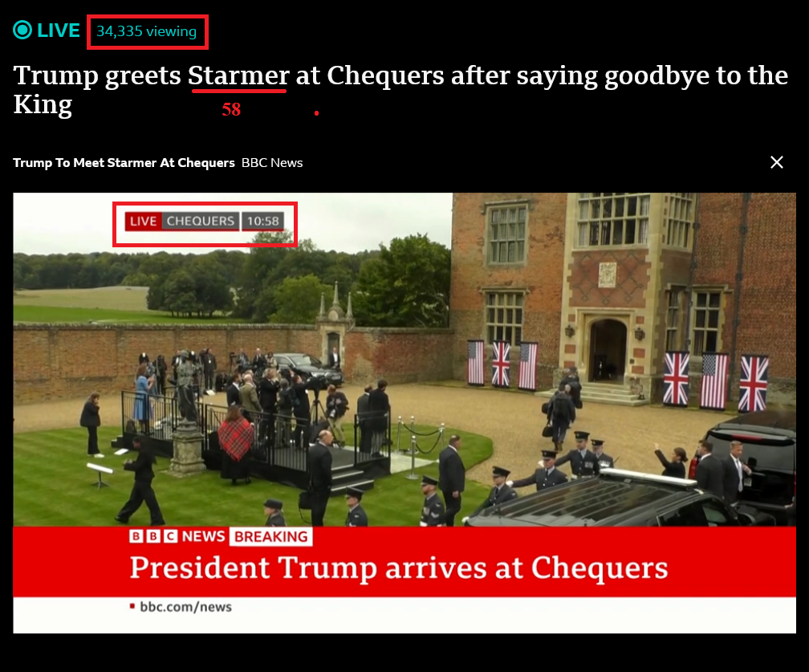Viewport: 809px width, 672px height.
Task: Click the red 58 annotation
Action: click(231, 109)
